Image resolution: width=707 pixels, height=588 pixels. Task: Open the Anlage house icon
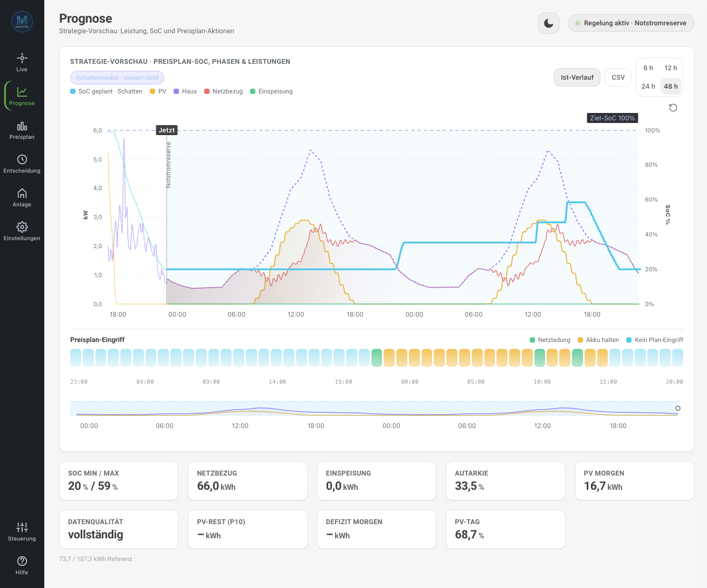tap(22, 193)
